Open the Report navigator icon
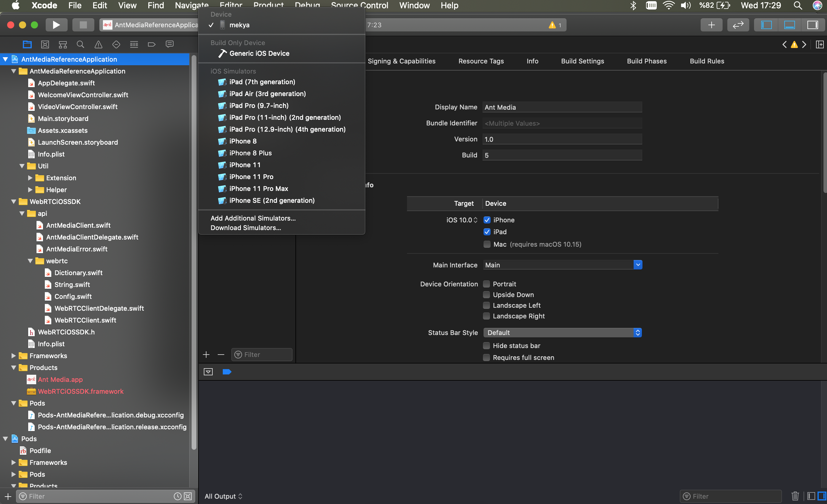 click(x=170, y=44)
